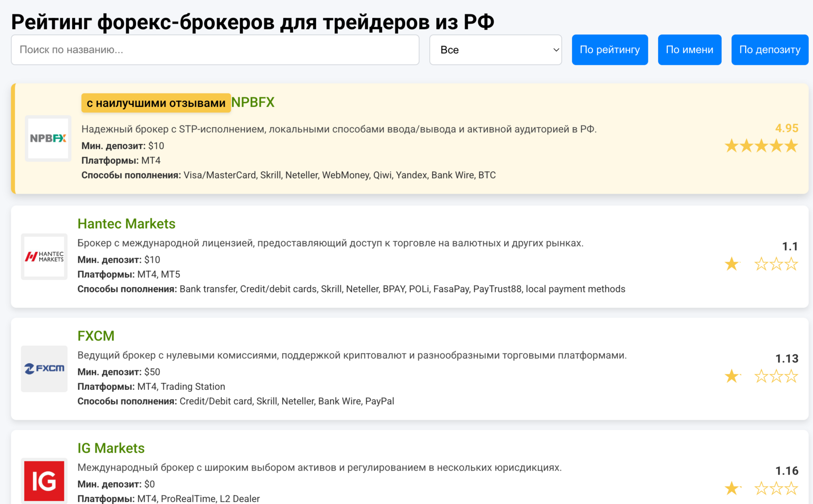The width and height of the screenshot is (813, 504).
Task: Open the Hantec Markets logo image
Action: pyautogui.click(x=44, y=256)
